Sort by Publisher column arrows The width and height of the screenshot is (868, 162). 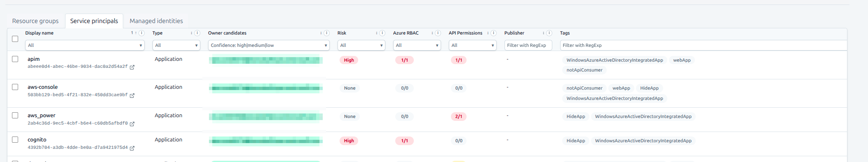543,33
